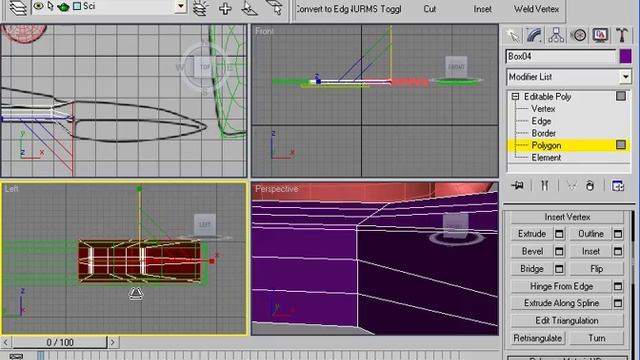
Task: Toggle Show End Result icon
Action: pos(544,186)
